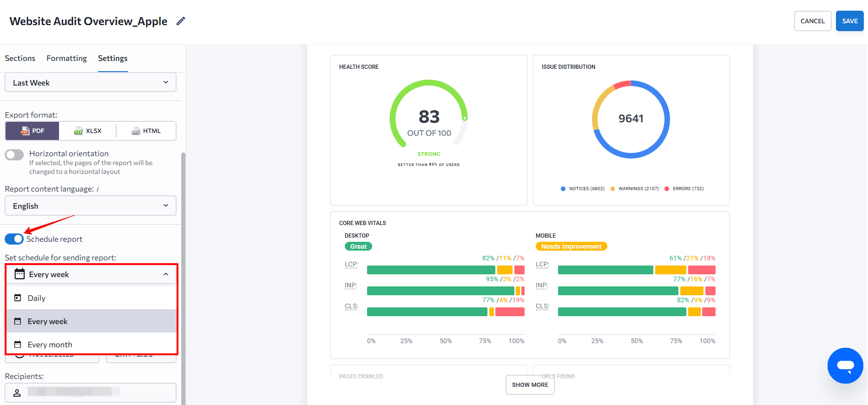The image size is (868, 405).
Task: Click the XLSX file icon
Action: click(79, 131)
